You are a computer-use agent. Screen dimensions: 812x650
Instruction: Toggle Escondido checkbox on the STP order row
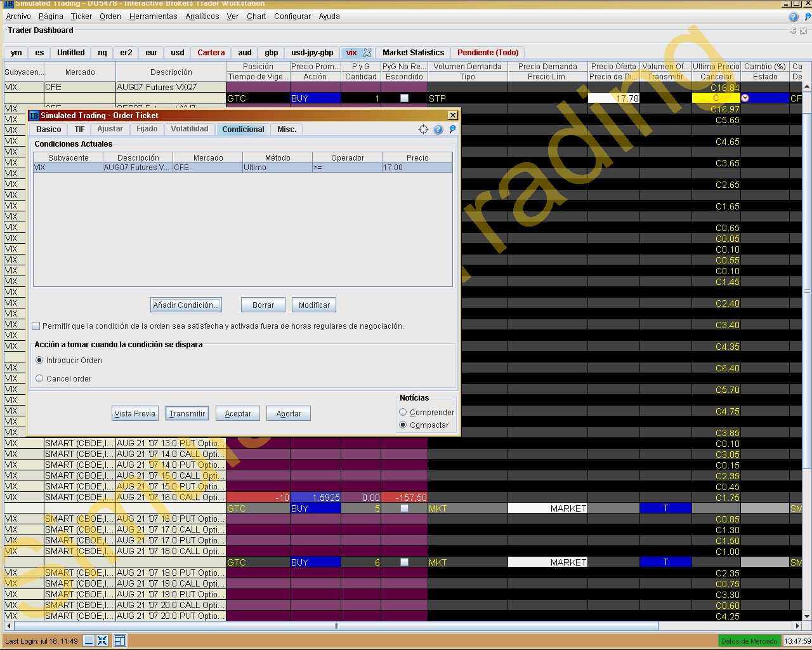(404, 98)
